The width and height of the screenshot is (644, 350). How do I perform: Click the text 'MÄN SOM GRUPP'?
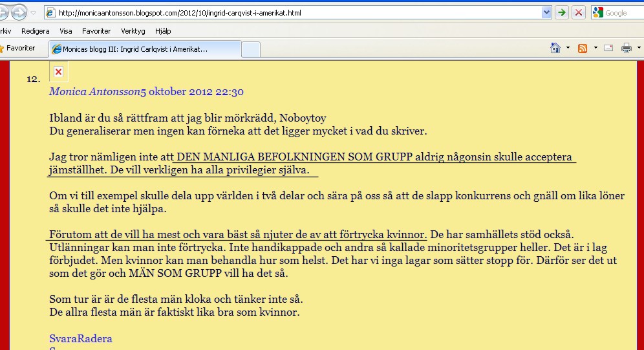(x=175, y=273)
